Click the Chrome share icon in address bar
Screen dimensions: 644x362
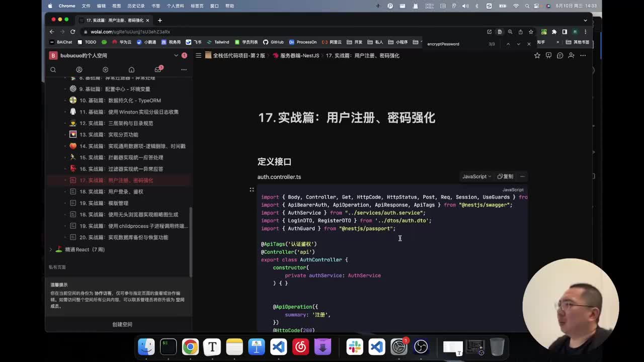coord(520,32)
